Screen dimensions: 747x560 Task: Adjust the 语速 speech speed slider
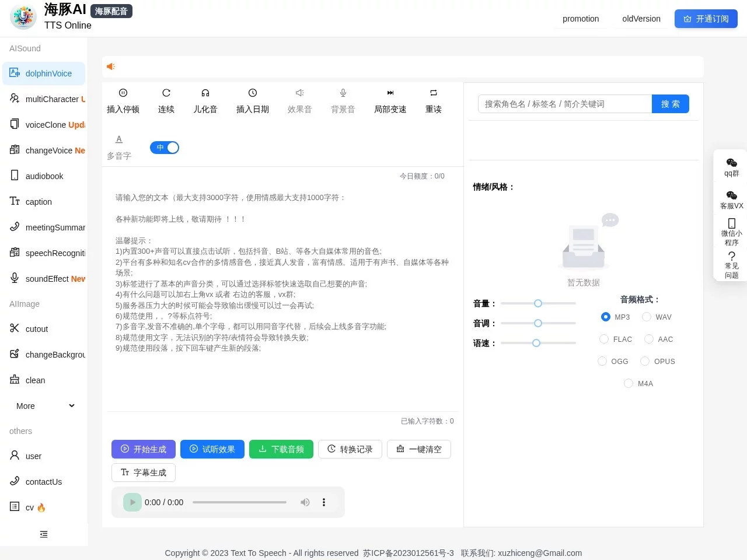tap(536, 343)
